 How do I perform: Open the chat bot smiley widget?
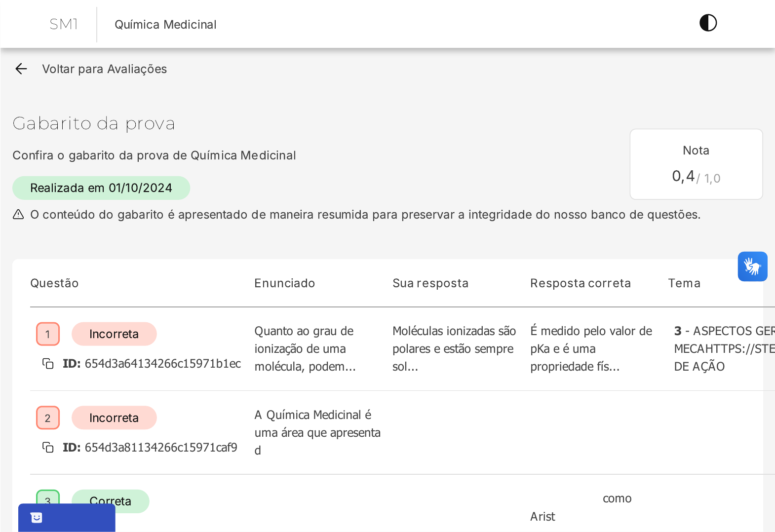tap(37, 518)
